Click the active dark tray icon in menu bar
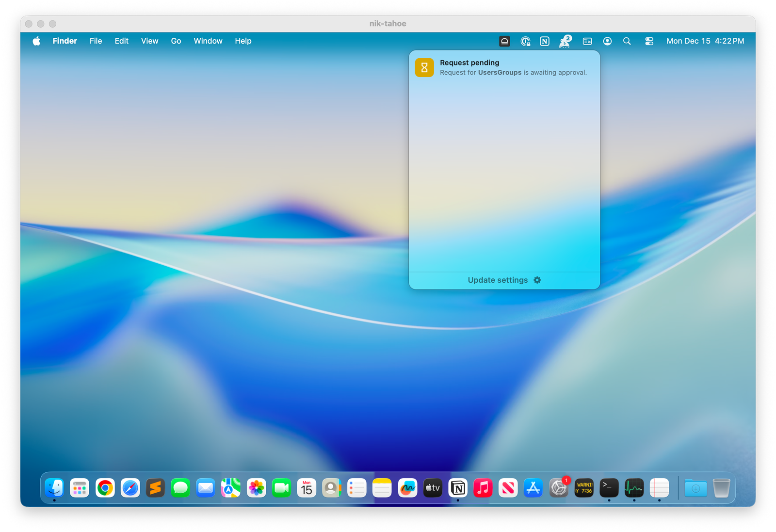This screenshot has width=776, height=532. [x=504, y=41]
